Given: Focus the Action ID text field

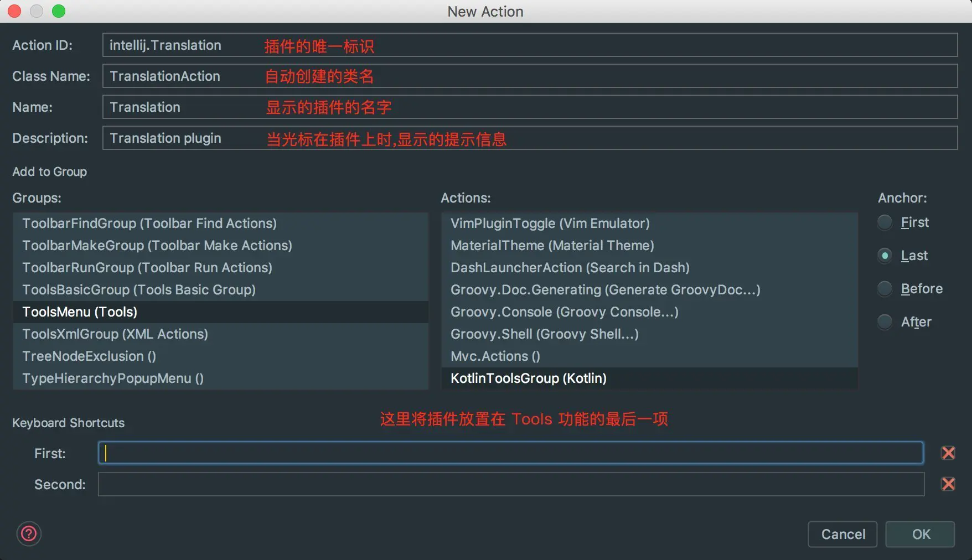Looking at the screenshot, I should click(529, 45).
